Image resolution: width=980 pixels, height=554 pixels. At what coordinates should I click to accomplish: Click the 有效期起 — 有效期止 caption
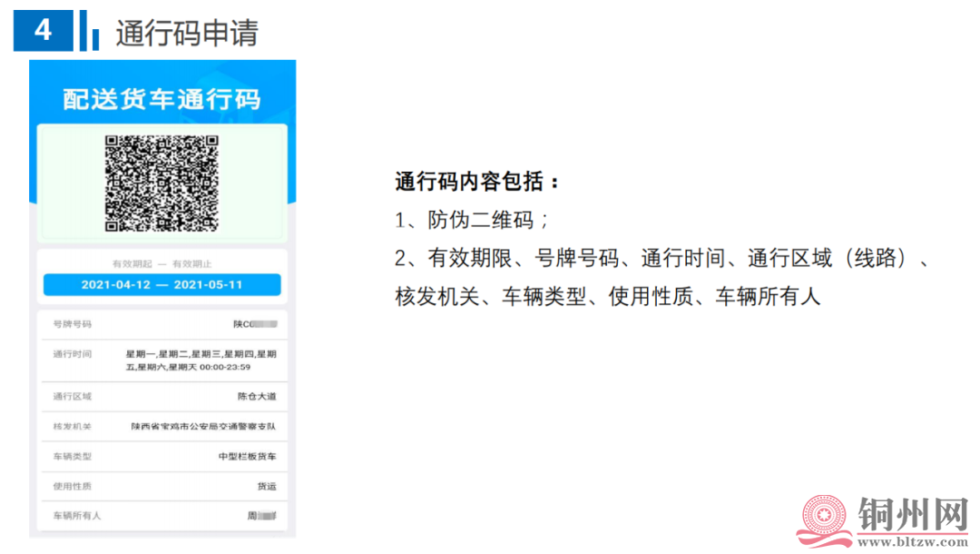162,264
